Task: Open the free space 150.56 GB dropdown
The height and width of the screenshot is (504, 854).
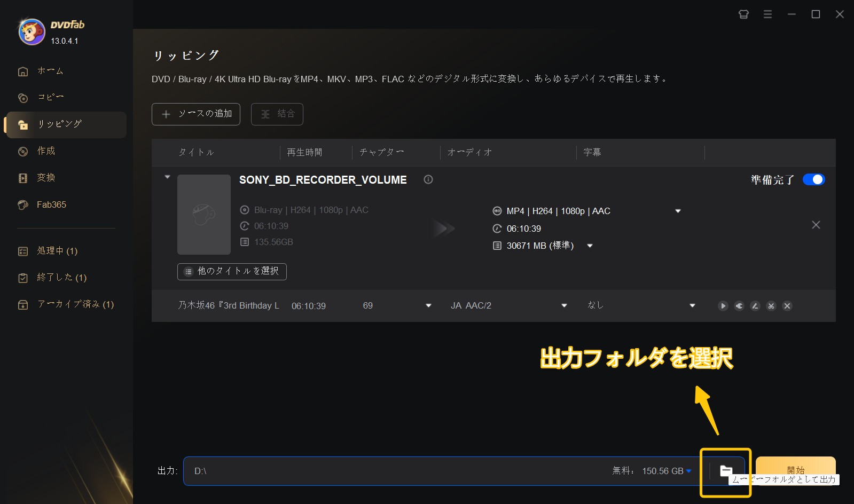Action: click(688, 471)
